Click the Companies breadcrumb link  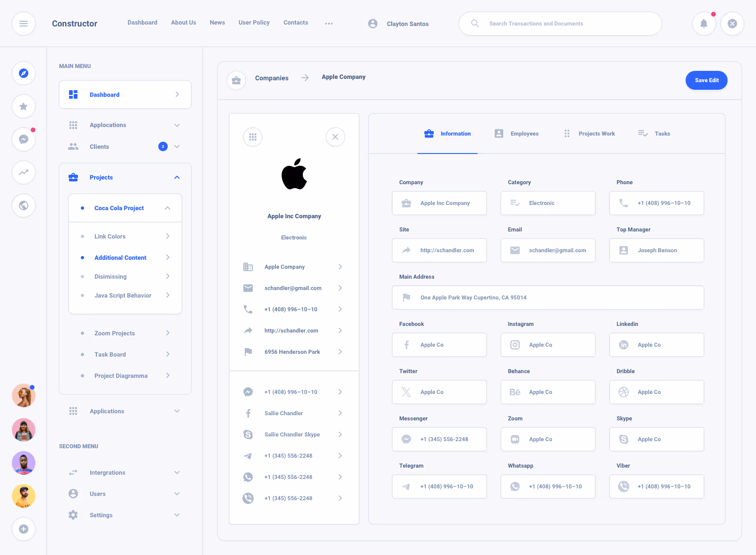pos(272,78)
